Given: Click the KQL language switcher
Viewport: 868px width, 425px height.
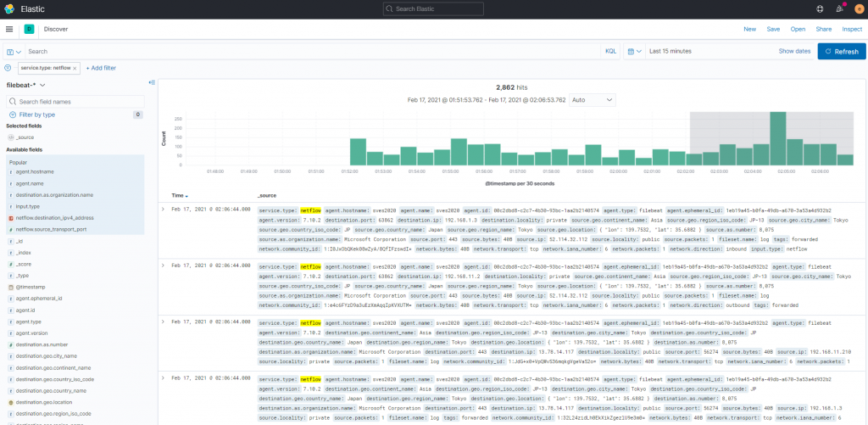Looking at the screenshot, I should (610, 51).
